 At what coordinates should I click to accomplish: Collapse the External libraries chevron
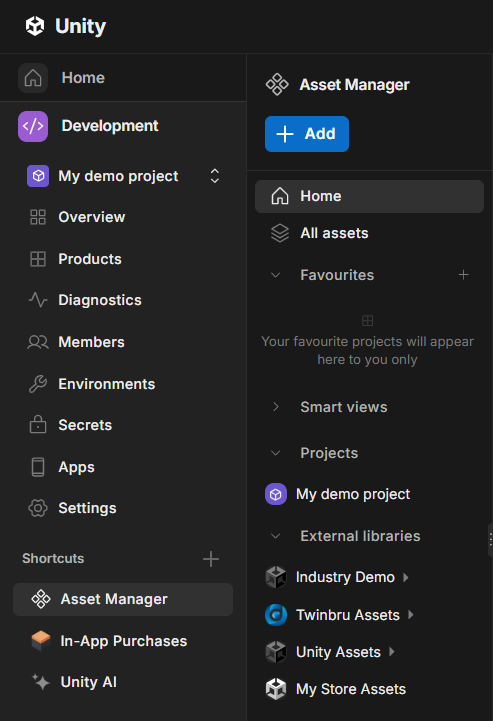(x=275, y=536)
